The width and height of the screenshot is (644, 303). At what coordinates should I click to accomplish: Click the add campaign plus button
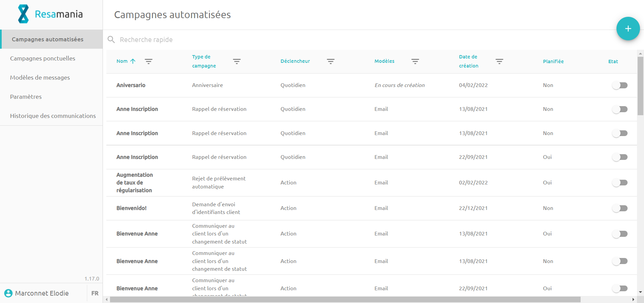pos(628,29)
